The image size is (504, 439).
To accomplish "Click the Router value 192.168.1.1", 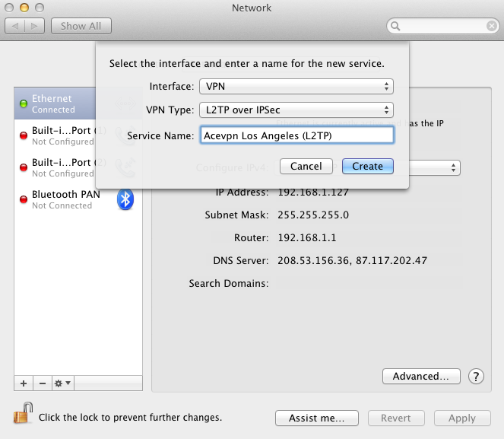I will 307,237.
